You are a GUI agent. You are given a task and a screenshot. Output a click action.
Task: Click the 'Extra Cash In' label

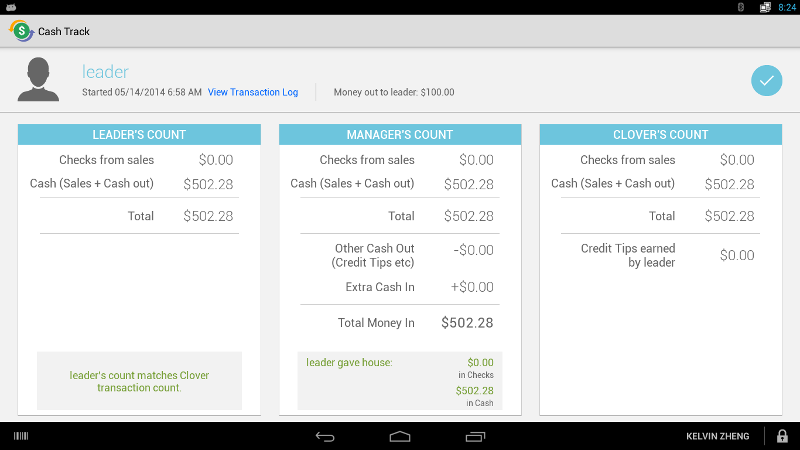pos(380,287)
